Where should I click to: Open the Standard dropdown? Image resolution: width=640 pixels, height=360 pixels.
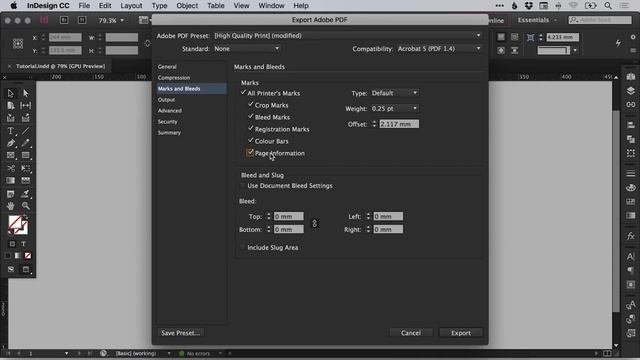pos(247,49)
